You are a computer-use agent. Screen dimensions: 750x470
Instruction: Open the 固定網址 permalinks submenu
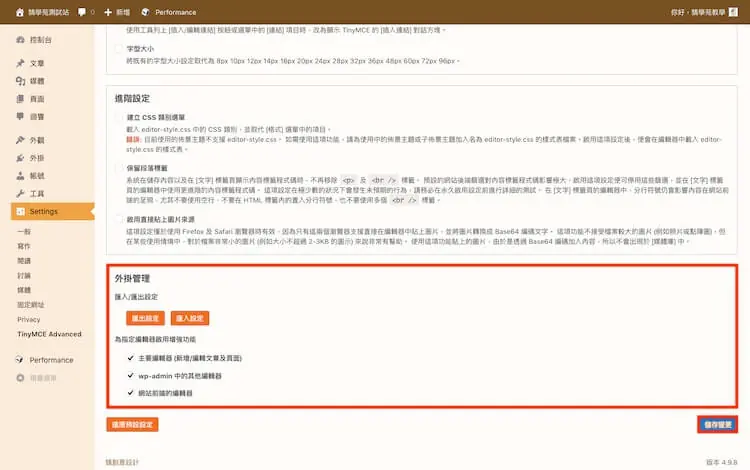click(31, 305)
